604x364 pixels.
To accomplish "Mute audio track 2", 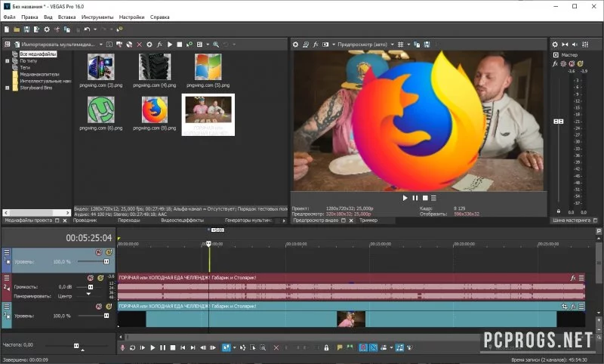I will click(91, 278).
